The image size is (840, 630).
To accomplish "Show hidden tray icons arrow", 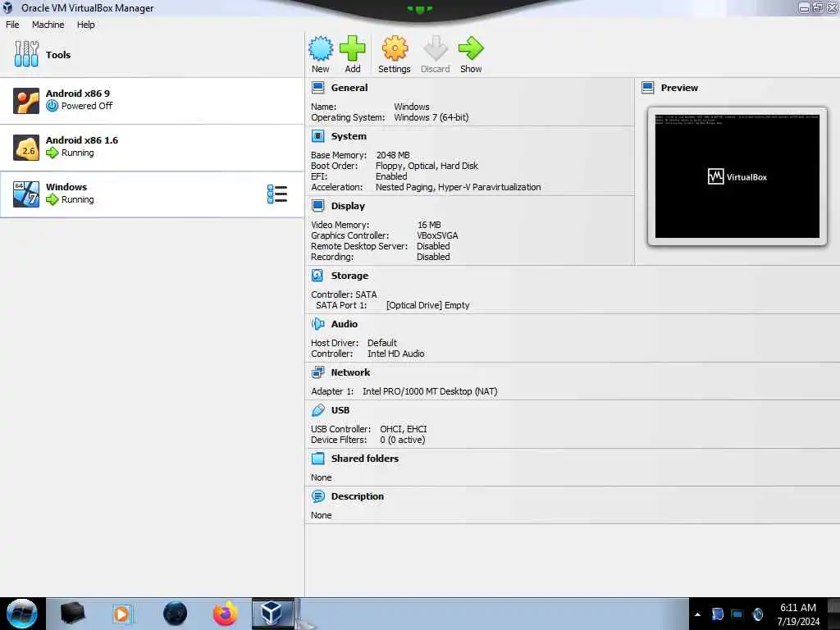I will 697,614.
